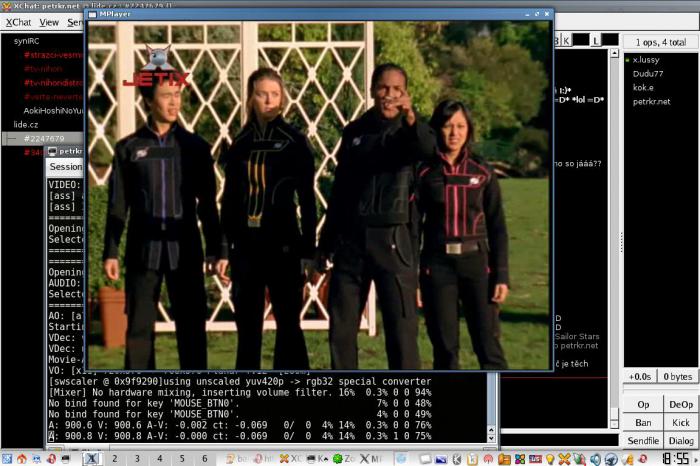Click the DeOp button

[x=681, y=404]
